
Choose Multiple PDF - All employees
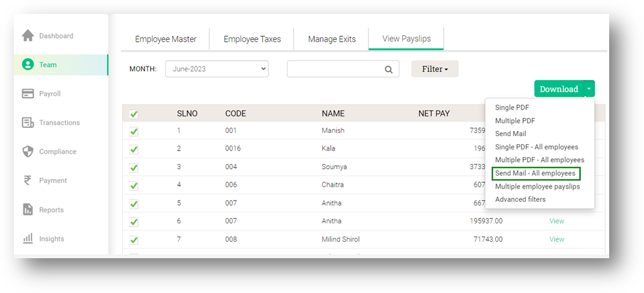(540, 160)
